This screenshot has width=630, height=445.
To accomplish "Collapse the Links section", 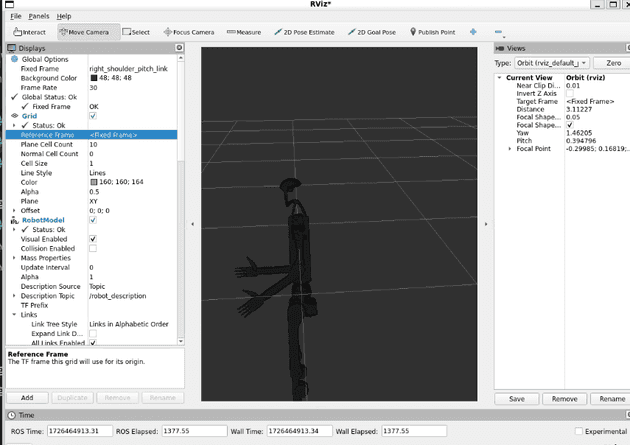I will click(14, 314).
